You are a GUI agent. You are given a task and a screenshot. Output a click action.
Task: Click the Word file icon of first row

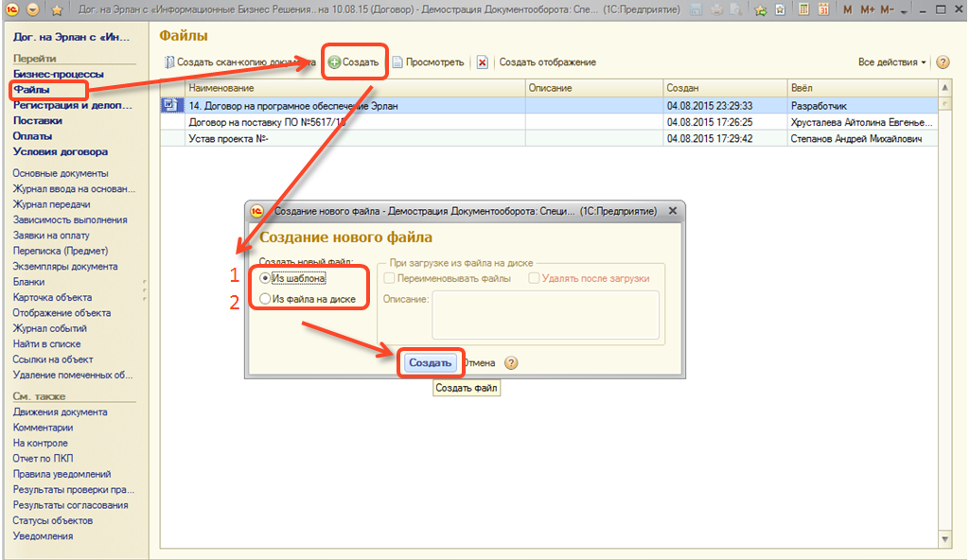pyautogui.click(x=170, y=106)
